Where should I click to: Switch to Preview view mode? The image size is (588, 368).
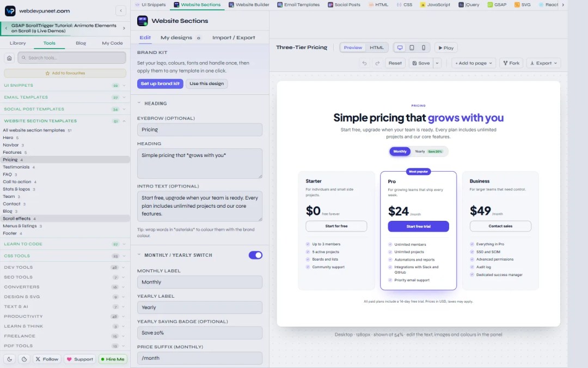pyautogui.click(x=353, y=47)
